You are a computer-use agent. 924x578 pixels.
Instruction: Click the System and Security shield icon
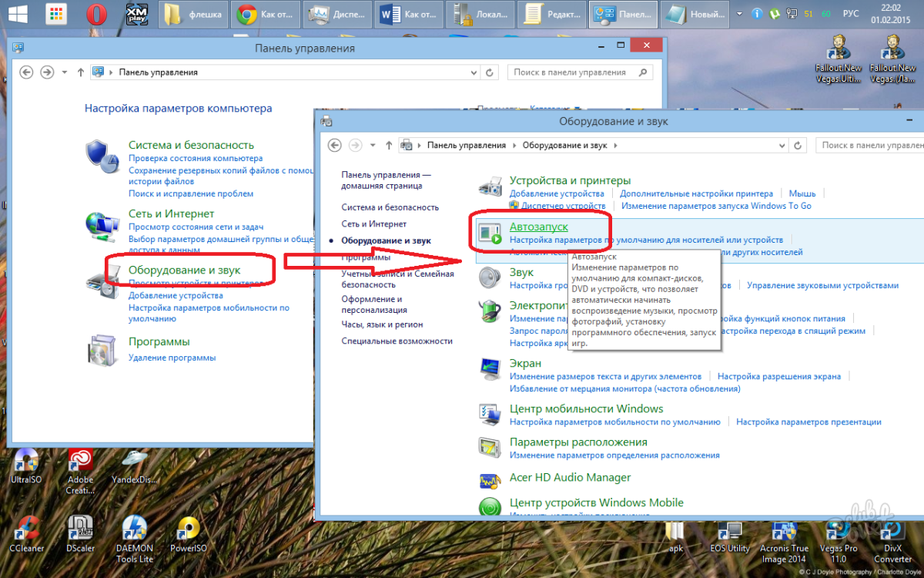102,156
